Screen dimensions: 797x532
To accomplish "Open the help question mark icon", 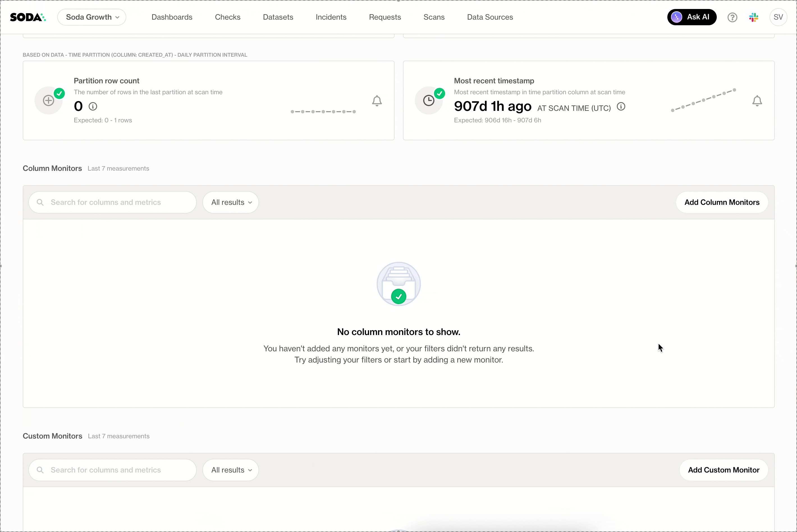I will (x=732, y=17).
